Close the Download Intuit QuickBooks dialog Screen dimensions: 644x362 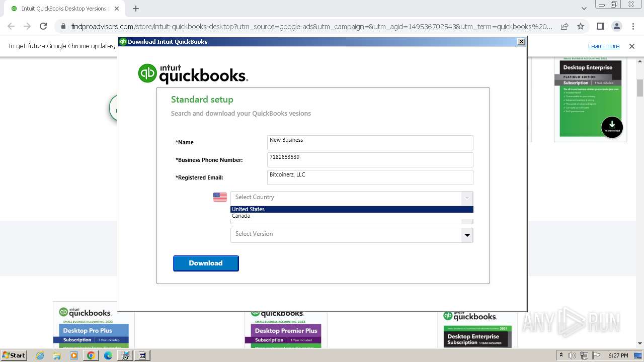[521, 42]
